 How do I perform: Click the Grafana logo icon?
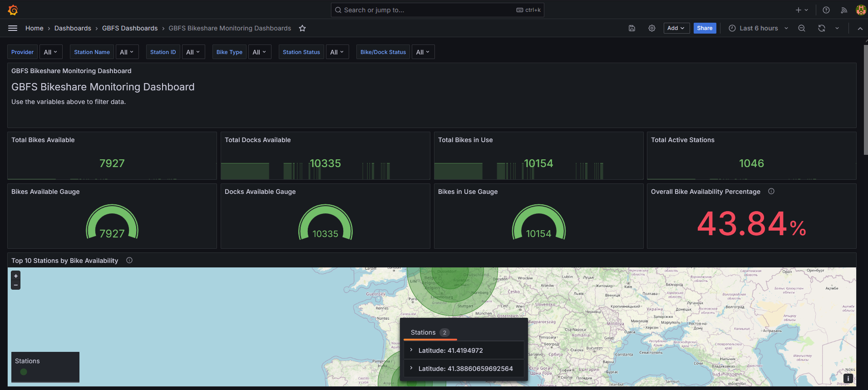click(x=13, y=10)
